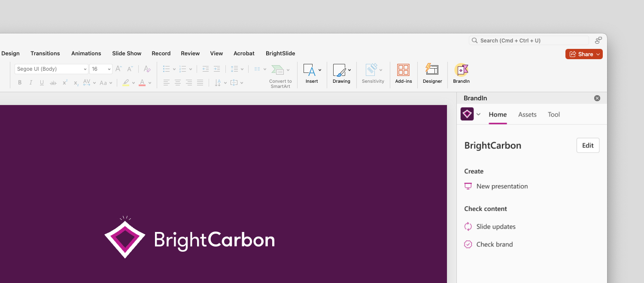Toggle strikethrough formatting
This screenshot has height=283, width=644.
coord(53,83)
